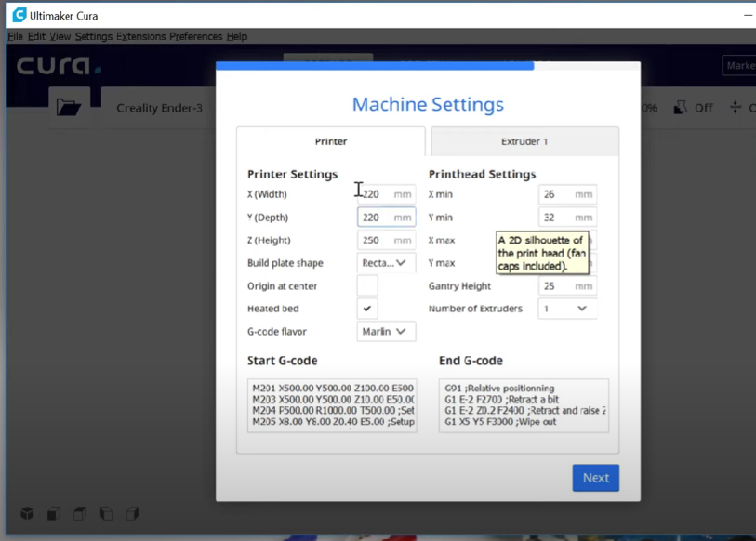Viewport: 756px width, 541px height.
Task: Open the Preferences menu
Action: 196,36
